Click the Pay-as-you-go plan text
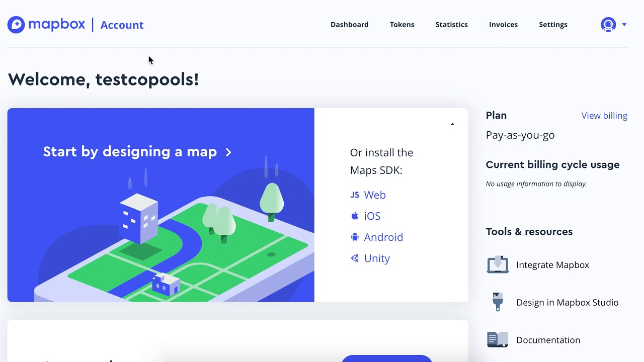This screenshot has height=362, width=644. point(520,135)
